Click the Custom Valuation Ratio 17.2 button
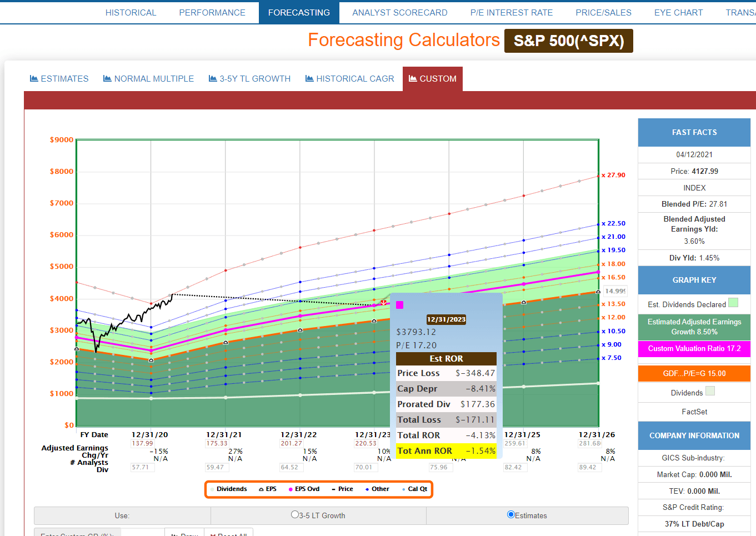Viewport: 756px width, 536px height. 694,349
